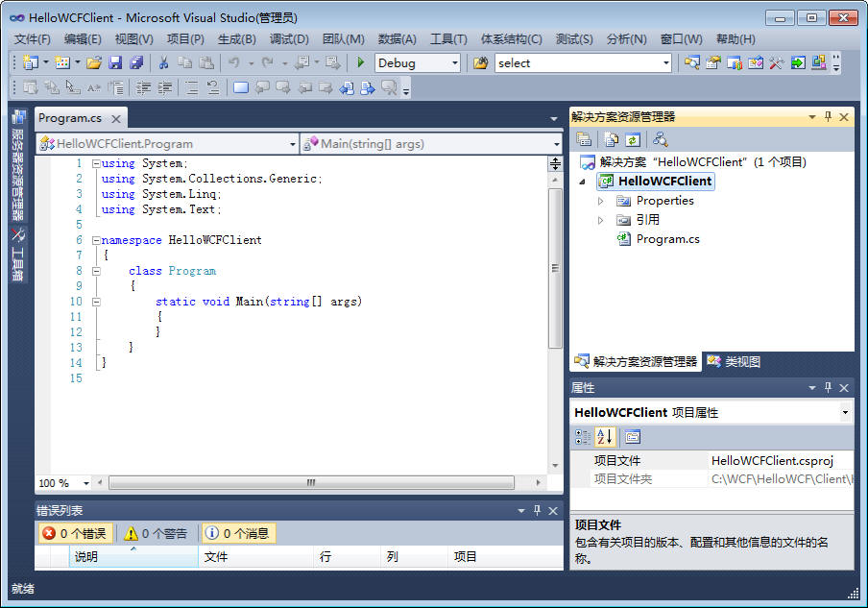
Task: Click the Save All toolbar icon
Action: [x=136, y=62]
